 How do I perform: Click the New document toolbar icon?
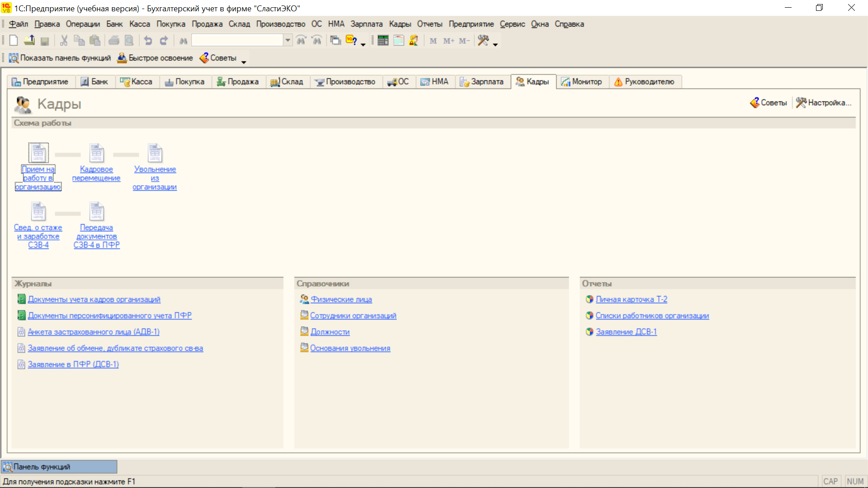pyautogui.click(x=14, y=41)
